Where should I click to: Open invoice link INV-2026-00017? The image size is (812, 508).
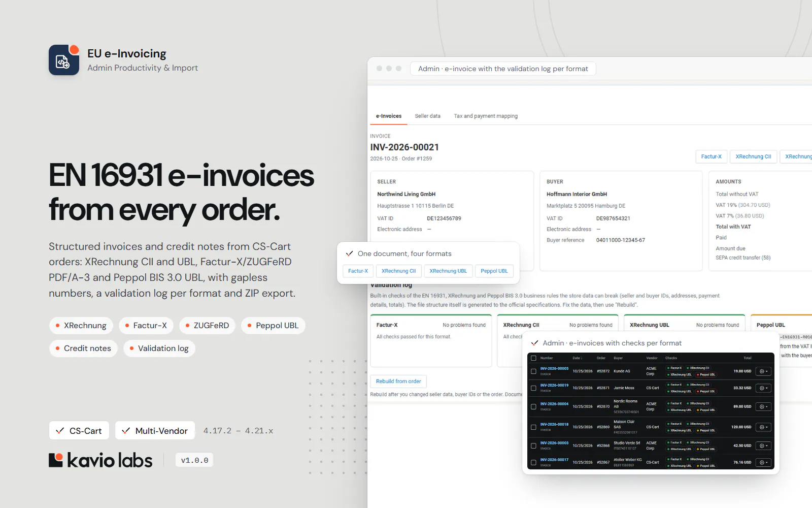click(554, 460)
